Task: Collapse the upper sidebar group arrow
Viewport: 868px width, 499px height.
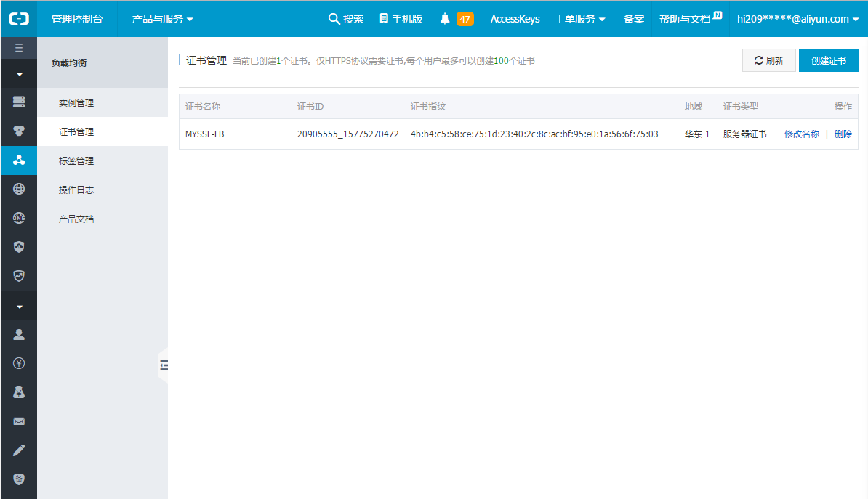Action: click(x=19, y=73)
